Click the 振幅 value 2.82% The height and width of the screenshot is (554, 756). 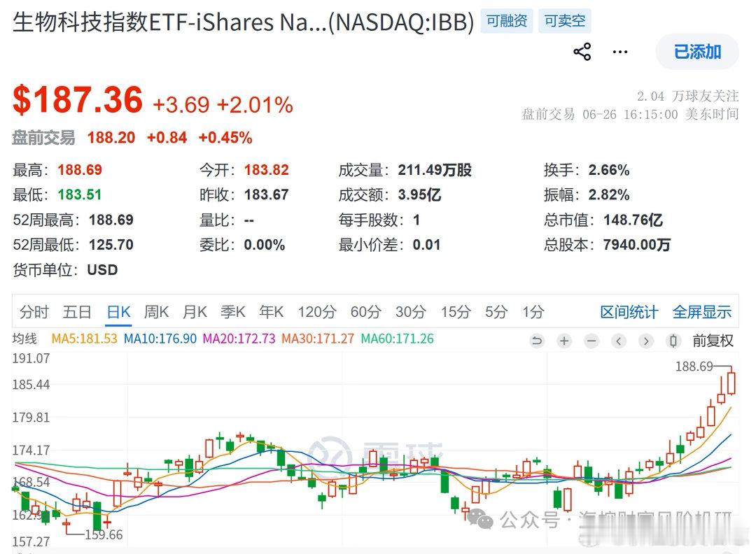608,194
